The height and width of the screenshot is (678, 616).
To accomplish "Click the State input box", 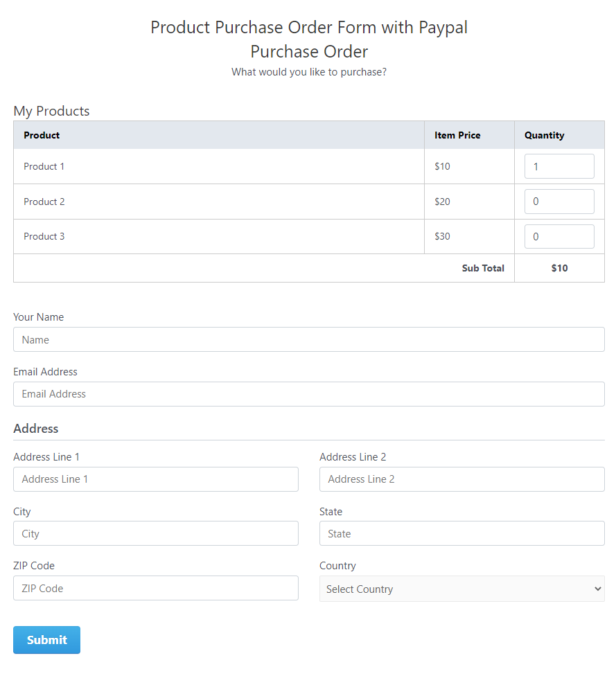I will (x=461, y=533).
